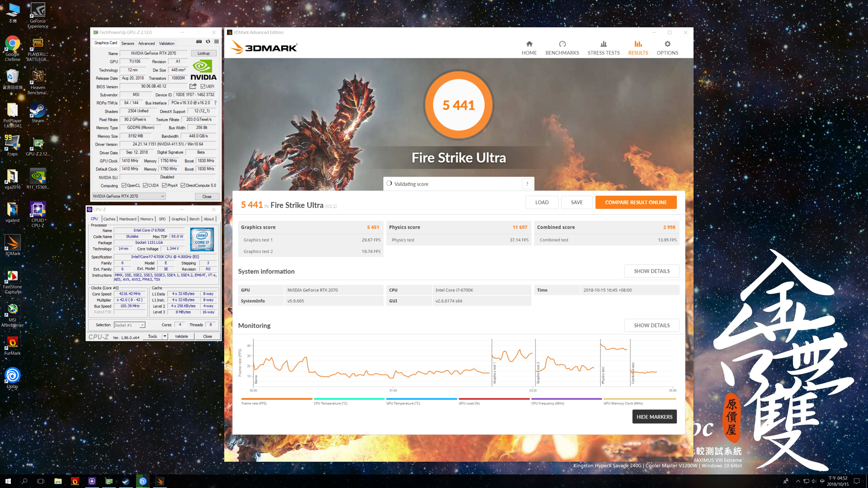Switch to the Advanced tab in GPU-Z
The width and height of the screenshot is (868, 488).
(146, 43)
